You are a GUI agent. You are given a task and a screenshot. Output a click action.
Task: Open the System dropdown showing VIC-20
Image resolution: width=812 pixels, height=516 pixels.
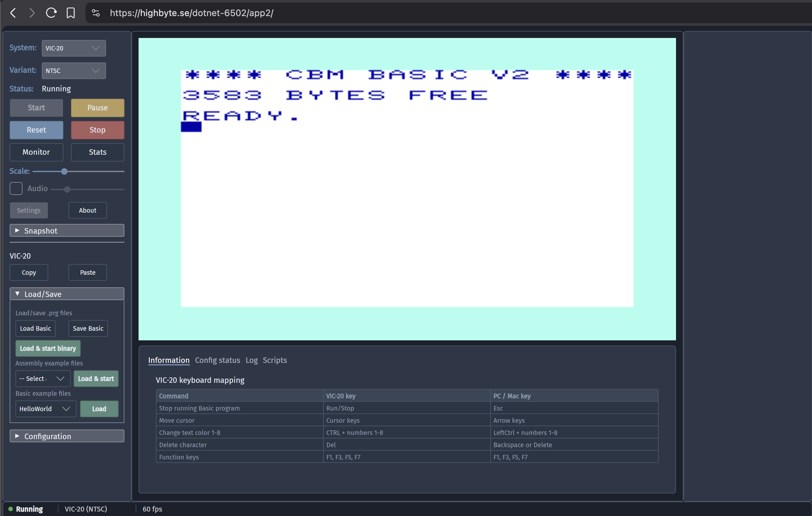[x=74, y=48]
